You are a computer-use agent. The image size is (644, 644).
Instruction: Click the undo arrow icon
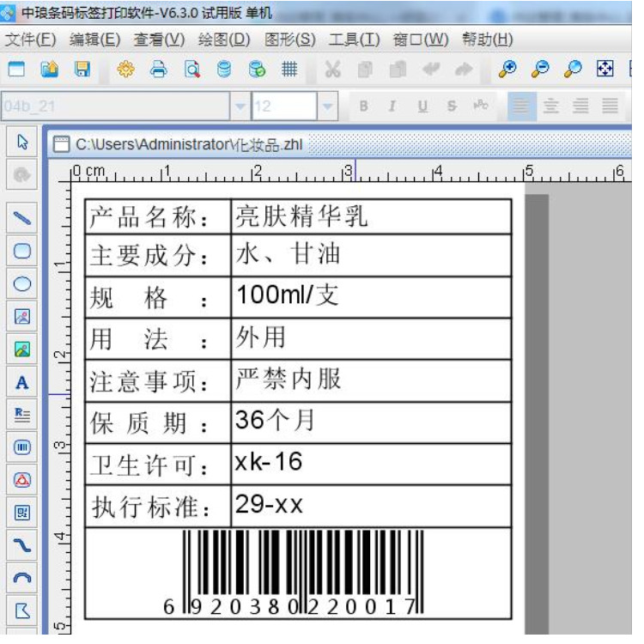(431, 69)
